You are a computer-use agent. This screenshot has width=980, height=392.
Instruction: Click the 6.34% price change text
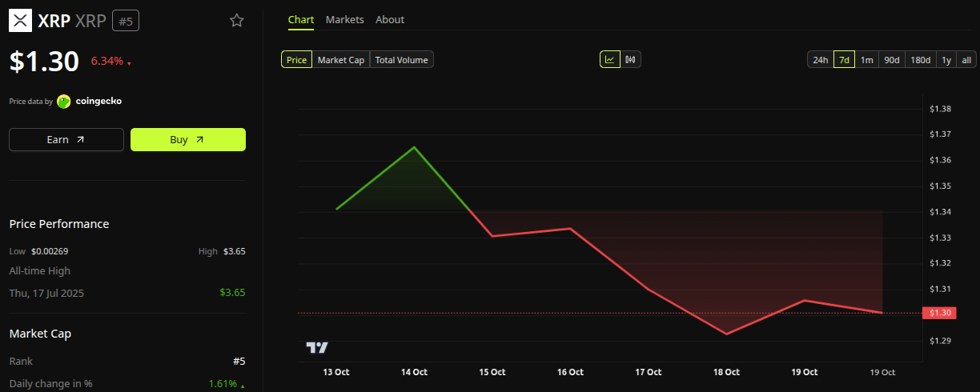pos(106,61)
